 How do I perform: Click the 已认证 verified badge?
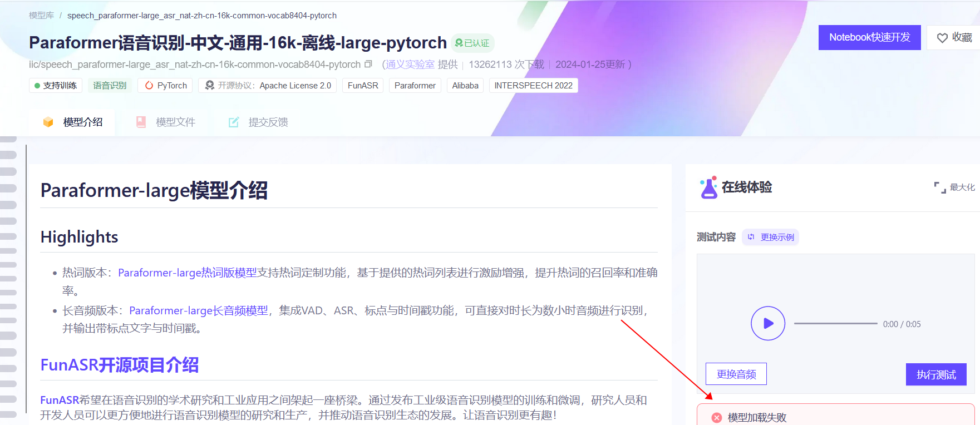pyautogui.click(x=472, y=43)
